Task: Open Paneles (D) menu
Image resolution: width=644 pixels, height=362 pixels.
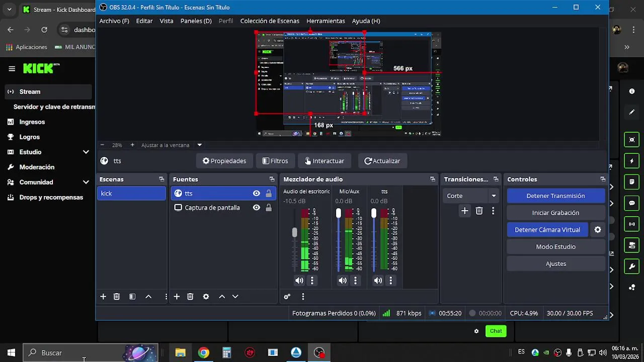Action: [x=196, y=21]
